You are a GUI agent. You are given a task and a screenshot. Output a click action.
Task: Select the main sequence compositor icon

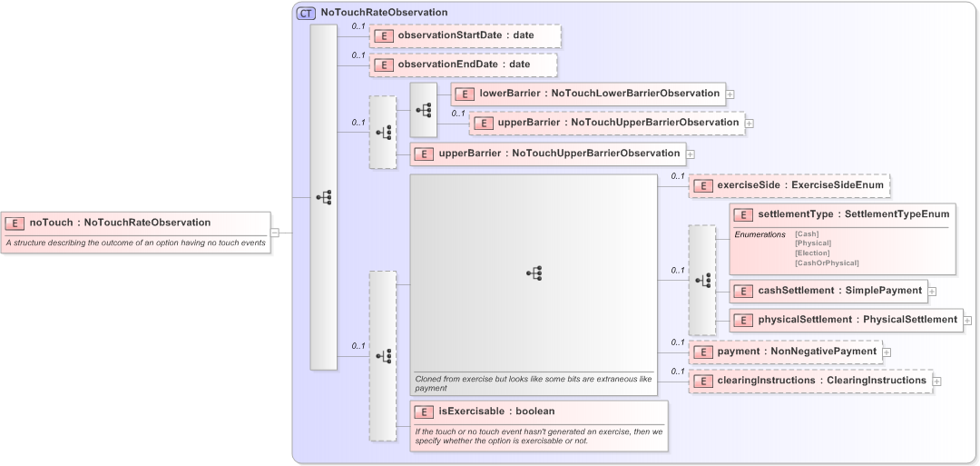pyautogui.click(x=324, y=198)
